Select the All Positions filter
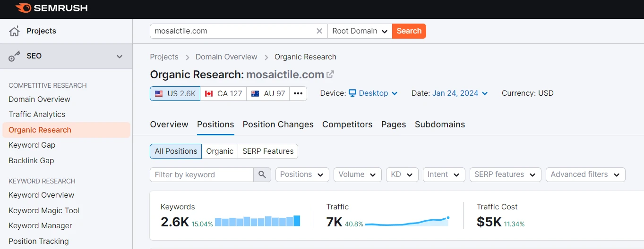The height and width of the screenshot is (249, 644). (x=176, y=151)
